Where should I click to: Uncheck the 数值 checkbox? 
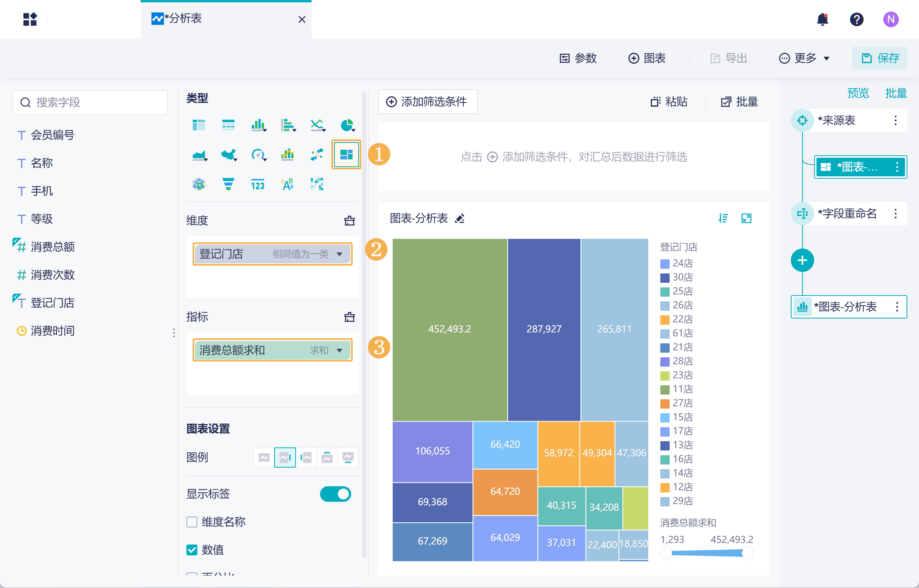[192, 550]
